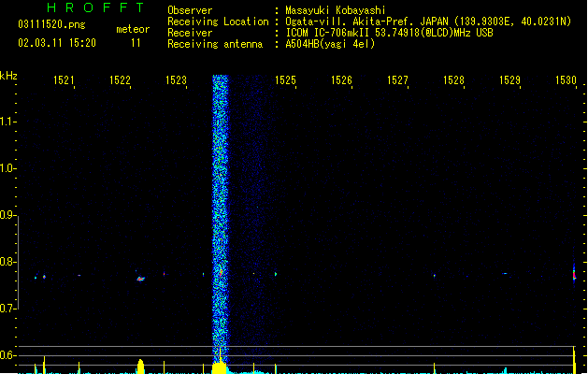
Task: Click the meteor count value 11
Action: tap(136, 43)
